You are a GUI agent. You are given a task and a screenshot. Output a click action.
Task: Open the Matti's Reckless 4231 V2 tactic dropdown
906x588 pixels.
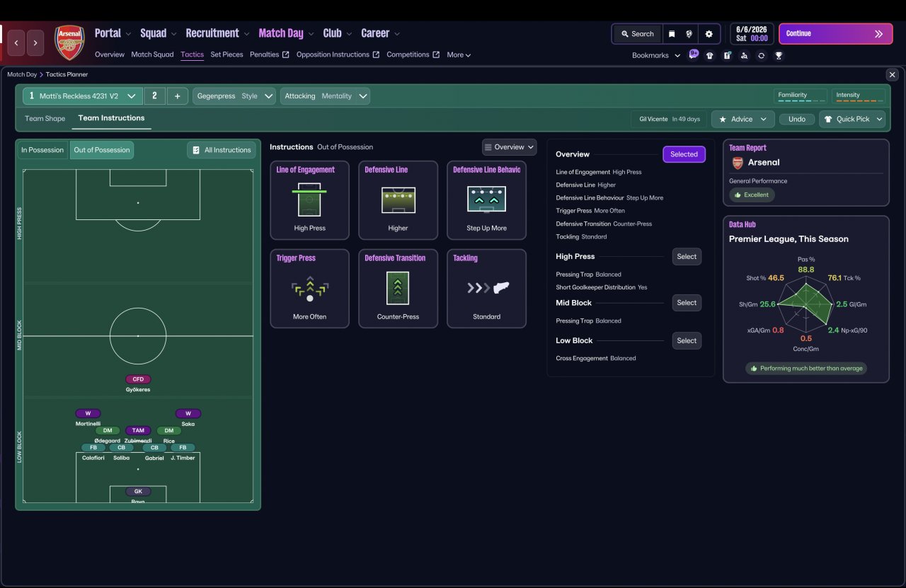point(83,96)
